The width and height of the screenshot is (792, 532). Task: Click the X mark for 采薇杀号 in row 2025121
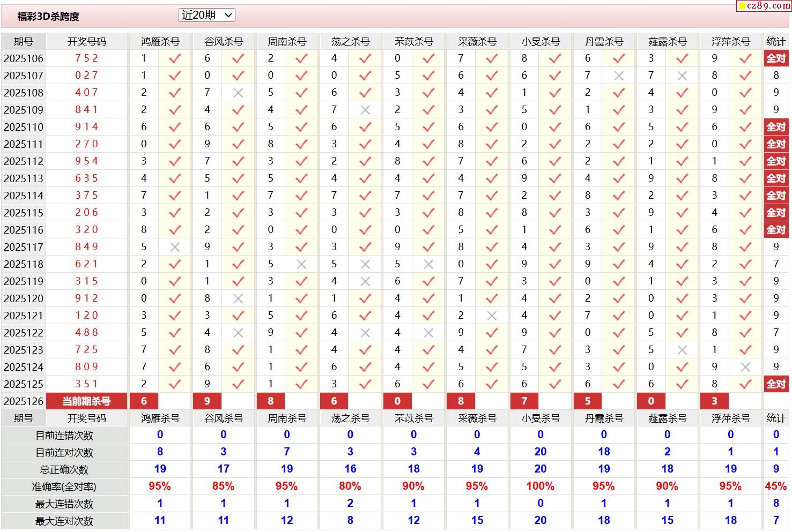click(x=492, y=316)
